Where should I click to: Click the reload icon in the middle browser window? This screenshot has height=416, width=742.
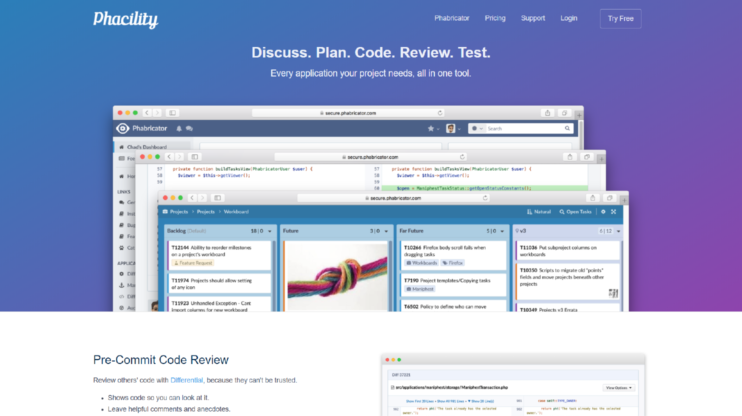462,157
